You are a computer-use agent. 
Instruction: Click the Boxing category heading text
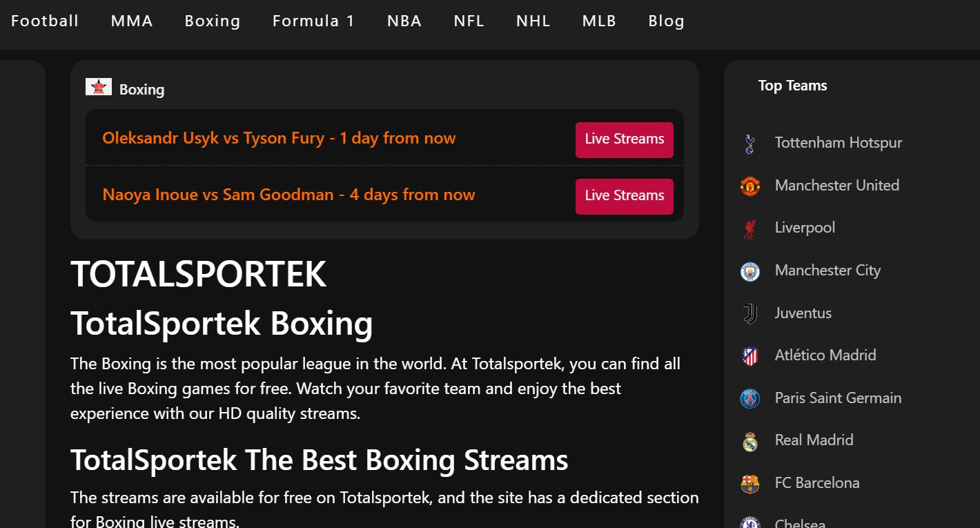pyautogui.click(x=141, y=90)
